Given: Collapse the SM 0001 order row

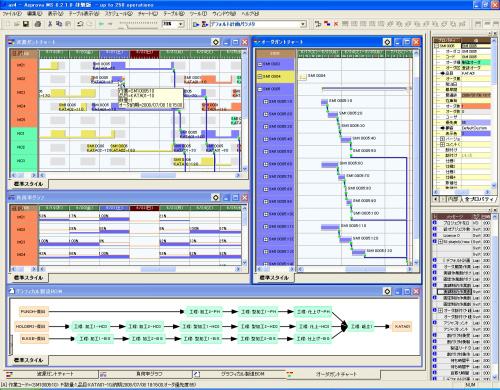Looking at the screenshot, I should (260, 64).
